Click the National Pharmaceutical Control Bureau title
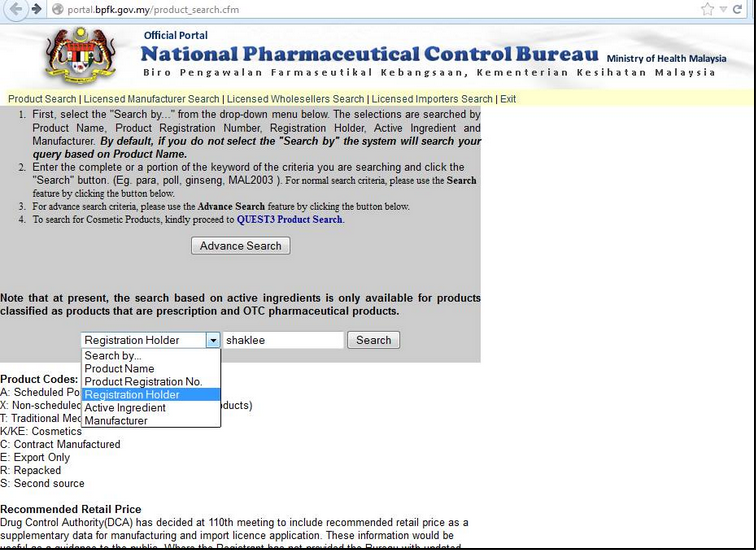 tap(369, 54)
